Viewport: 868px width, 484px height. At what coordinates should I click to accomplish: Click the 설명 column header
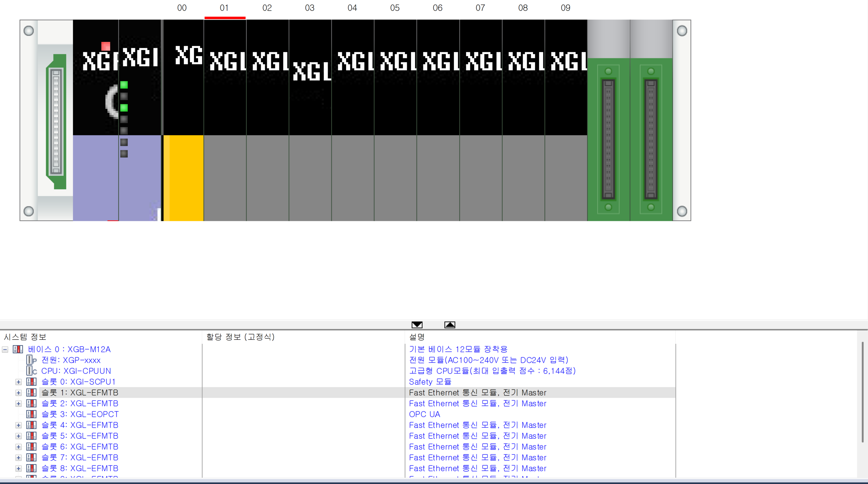point(540,337)
